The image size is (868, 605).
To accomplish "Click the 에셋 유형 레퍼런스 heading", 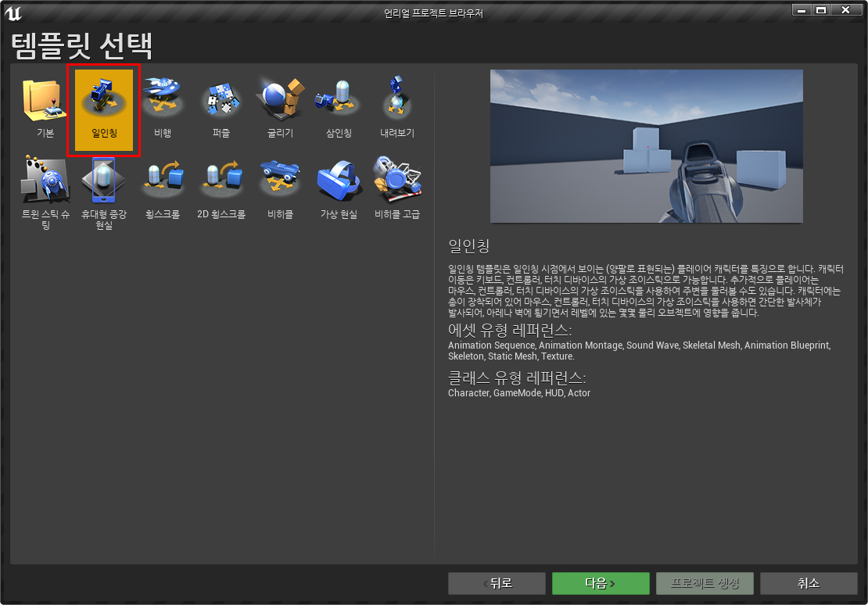I will coord(510,331).
